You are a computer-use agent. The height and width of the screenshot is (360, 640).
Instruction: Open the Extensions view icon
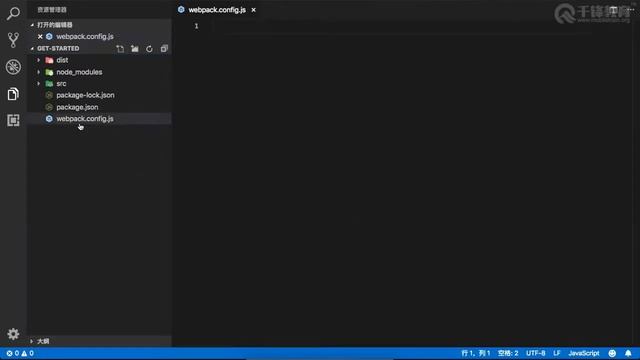[x=13, y=120]
